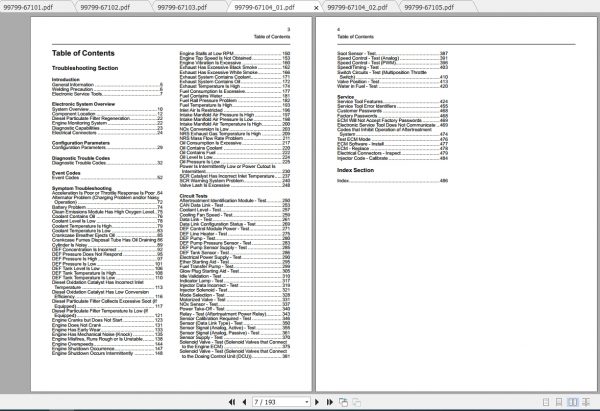Click the 'Fuel Contains Water' entry
This screenshot has height=411, width=600.
(x=235, y=96)
